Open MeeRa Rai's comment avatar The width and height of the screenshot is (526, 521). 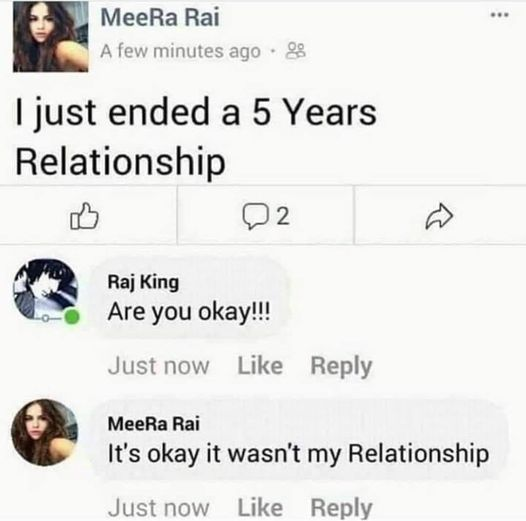click(x=44, y=432)
